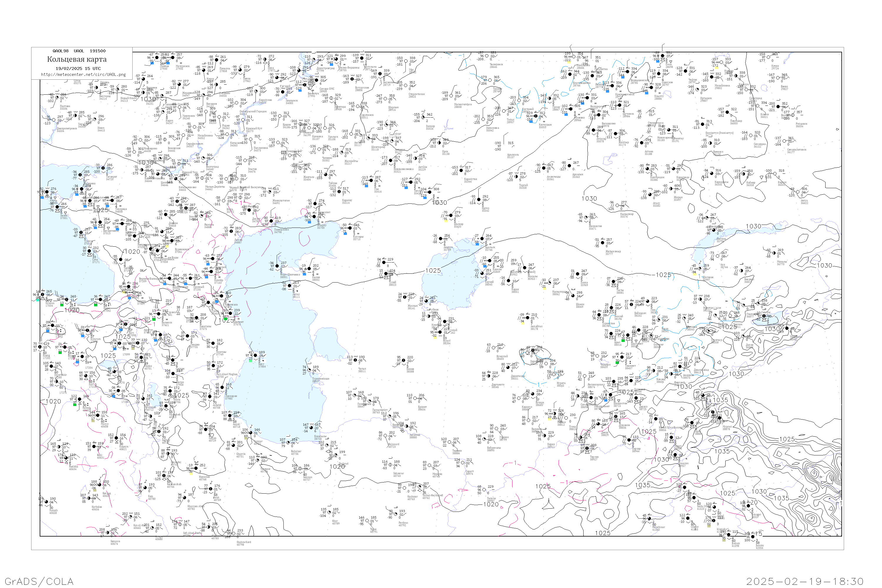Click the Форт-Шевченко 38001 station marker

tap(277, 266)
